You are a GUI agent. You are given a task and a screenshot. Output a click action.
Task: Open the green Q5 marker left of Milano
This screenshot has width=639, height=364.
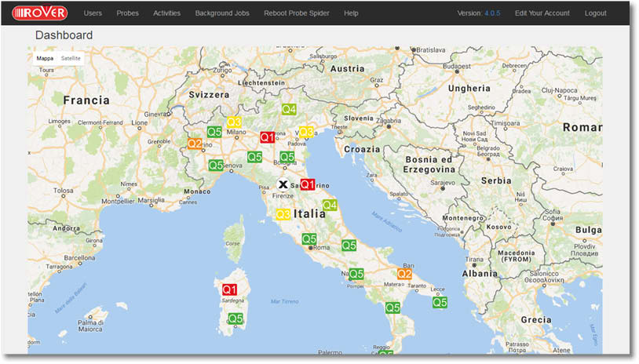click(214, 132)
